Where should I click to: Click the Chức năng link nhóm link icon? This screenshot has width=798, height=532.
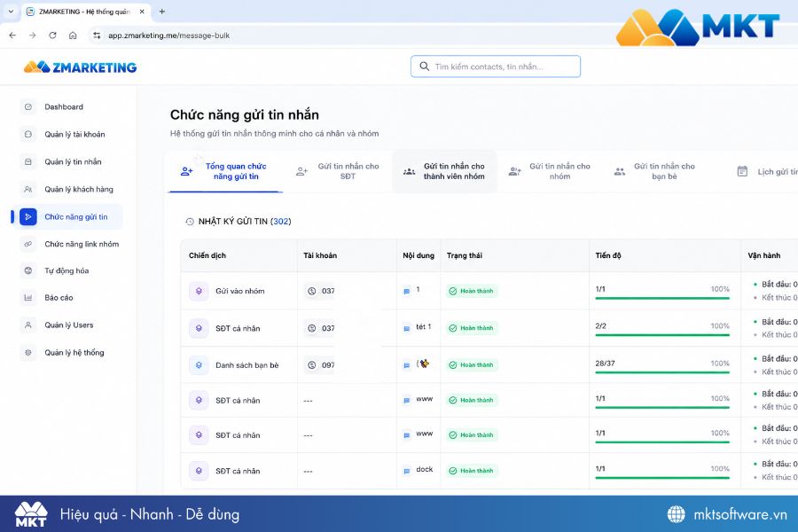point(28,245)
